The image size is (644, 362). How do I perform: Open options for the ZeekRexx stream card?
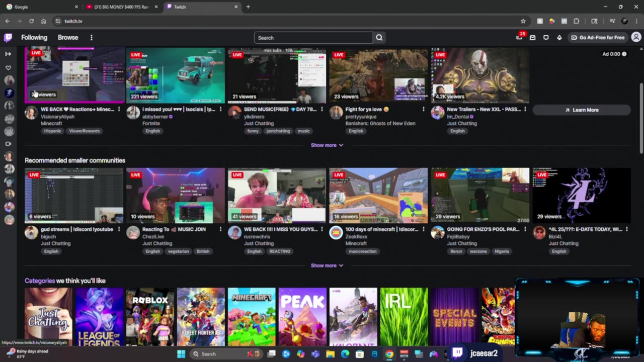423,229
